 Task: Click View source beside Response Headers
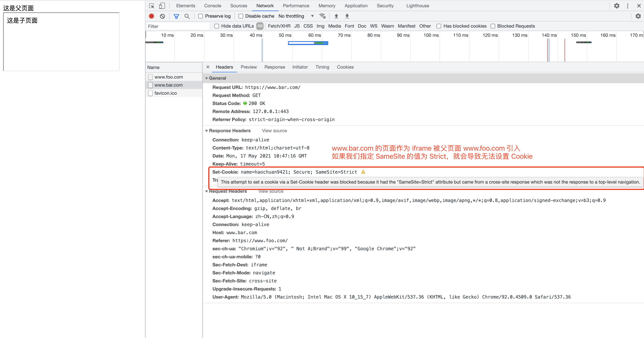point(274,131)
